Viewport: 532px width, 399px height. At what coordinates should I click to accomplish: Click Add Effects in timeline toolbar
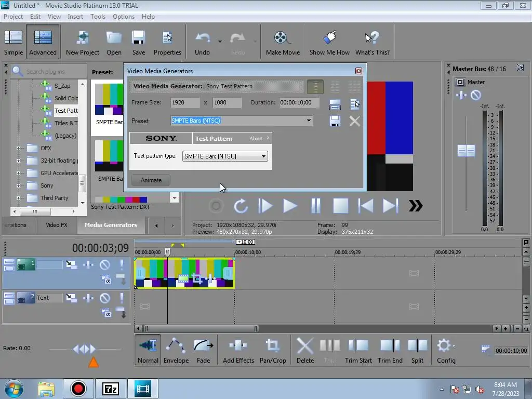pyautogui.click(x=238, y=350)
